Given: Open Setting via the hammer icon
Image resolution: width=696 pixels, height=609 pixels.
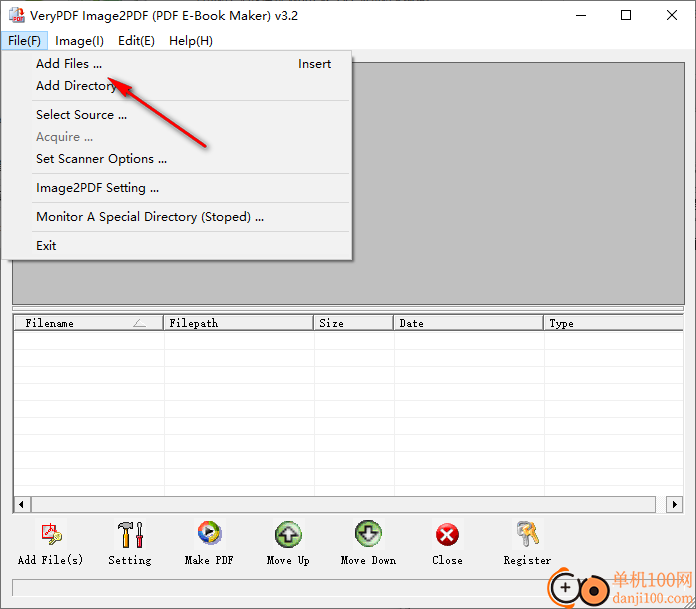Looking at the screenshot, I should [130, 534].
